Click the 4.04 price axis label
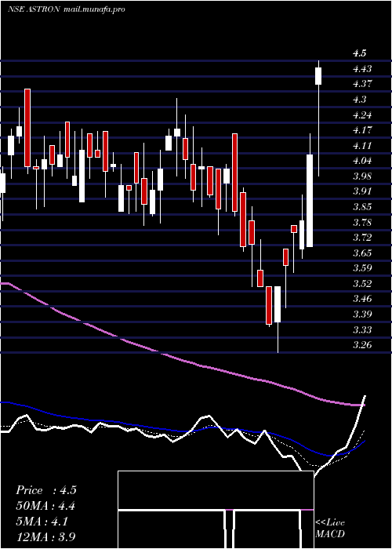392x549 pixels. tap(362, 161)
